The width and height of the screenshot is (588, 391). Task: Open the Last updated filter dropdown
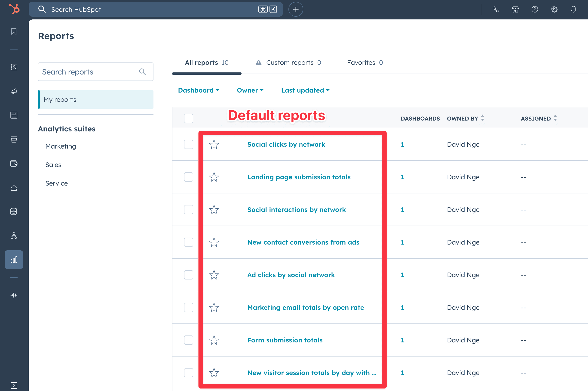coord(305,90)
